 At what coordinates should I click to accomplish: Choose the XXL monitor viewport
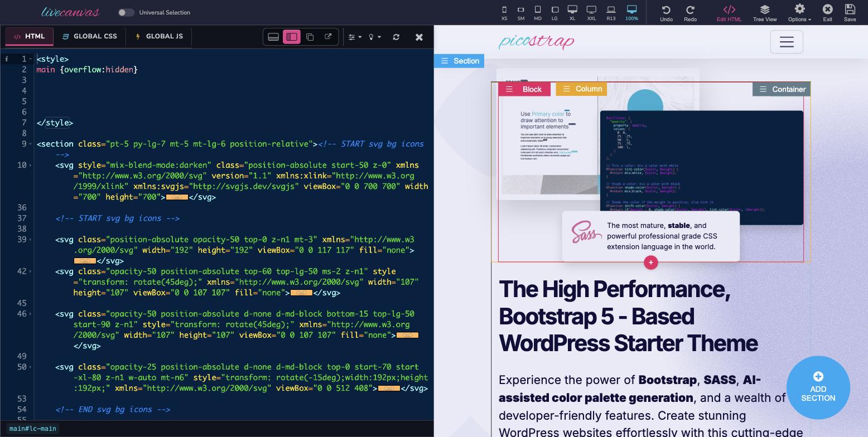(591, 13)
